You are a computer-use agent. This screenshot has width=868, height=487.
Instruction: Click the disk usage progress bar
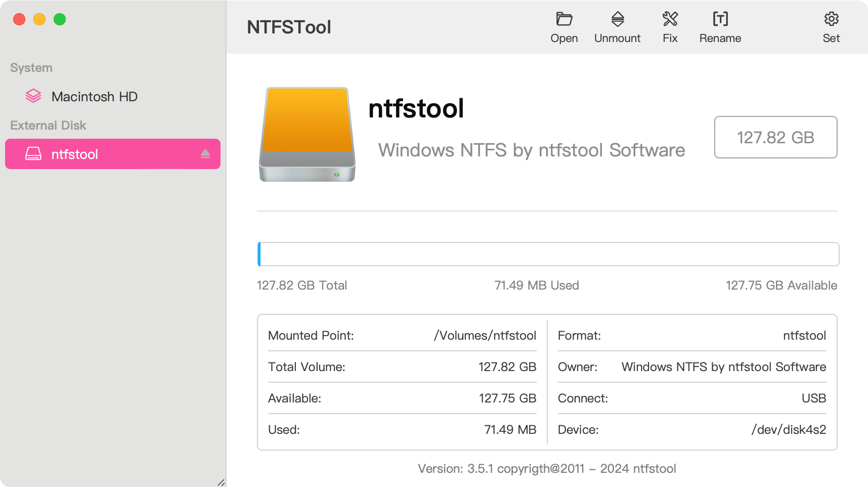coord(548,254)
